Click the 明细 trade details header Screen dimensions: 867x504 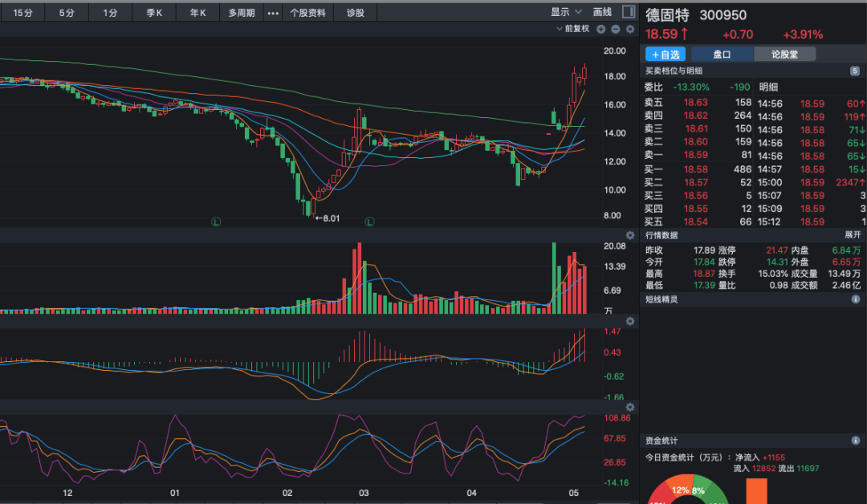pyautogui.click(x=768, y=87)
